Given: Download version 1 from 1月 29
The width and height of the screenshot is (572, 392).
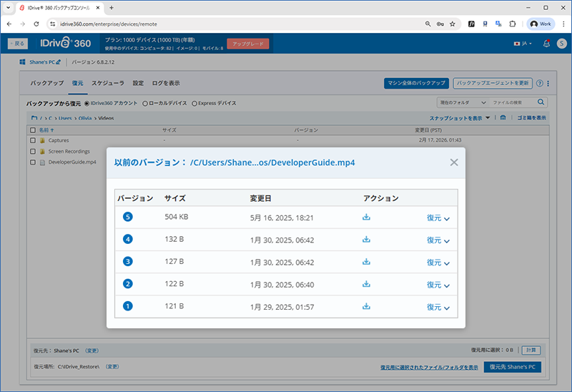Looking at the screenshot, I should (x=366, y=306).
